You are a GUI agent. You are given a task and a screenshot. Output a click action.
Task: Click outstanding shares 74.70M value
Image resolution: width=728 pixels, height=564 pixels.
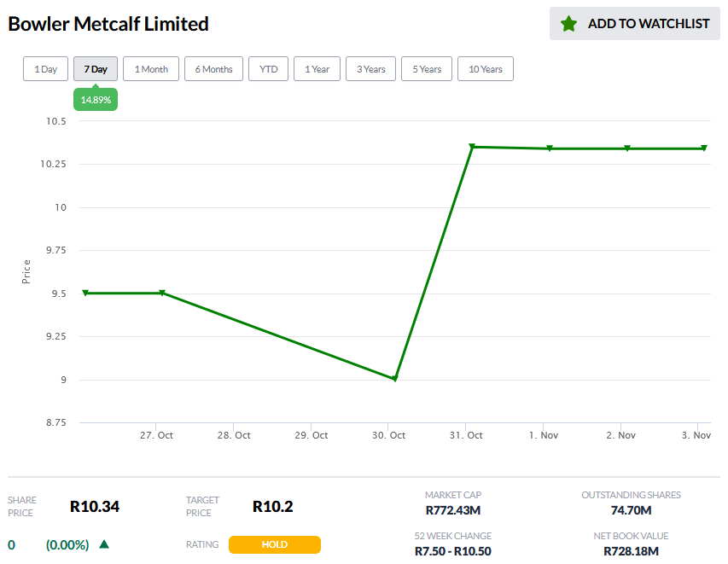631,510
